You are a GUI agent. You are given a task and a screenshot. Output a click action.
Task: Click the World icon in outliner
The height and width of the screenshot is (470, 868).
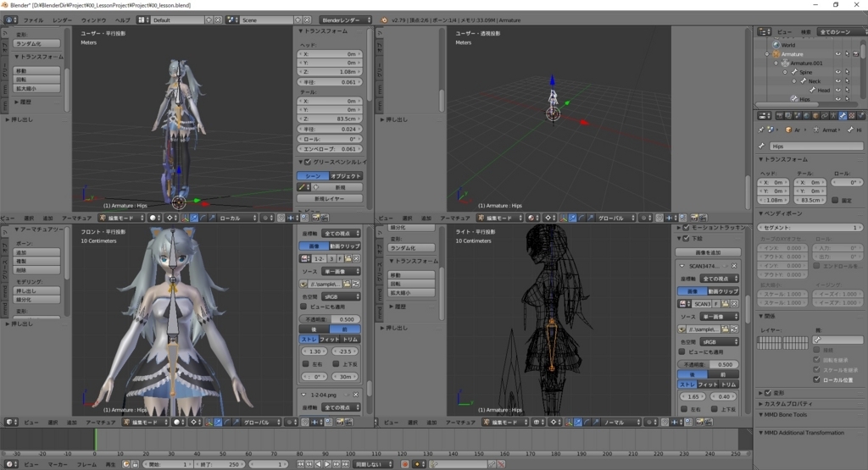(x=776, y=45)
